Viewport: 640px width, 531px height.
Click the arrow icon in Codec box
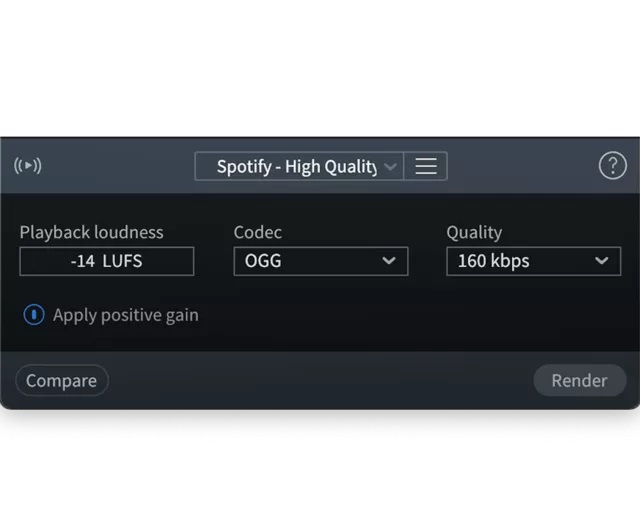[x=389, y=260]
